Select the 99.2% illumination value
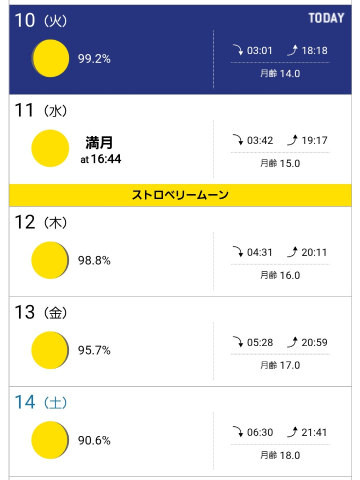 coord(94,59)
